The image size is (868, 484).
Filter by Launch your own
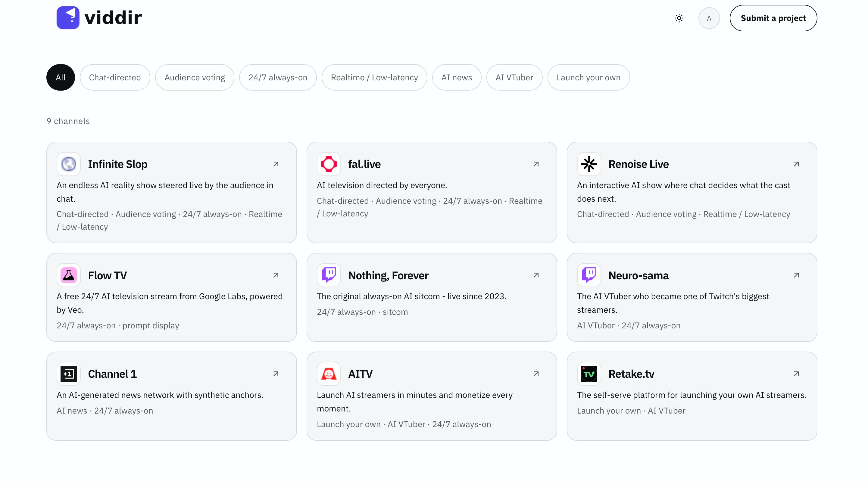588,77
